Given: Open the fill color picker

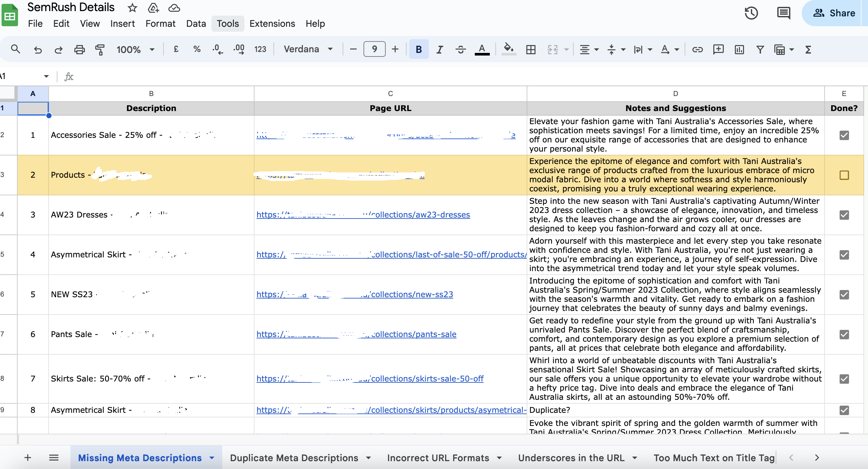Looking at the screenshot, I should [508, 50].
